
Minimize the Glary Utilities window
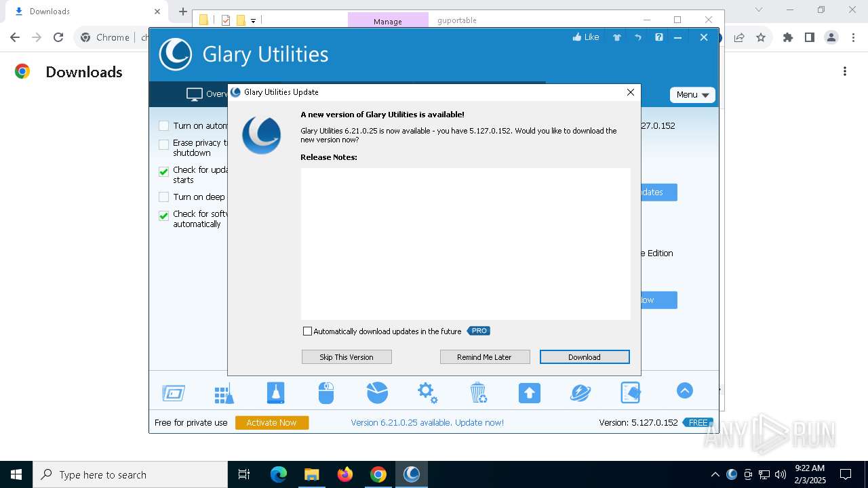(x=677, y=37)
